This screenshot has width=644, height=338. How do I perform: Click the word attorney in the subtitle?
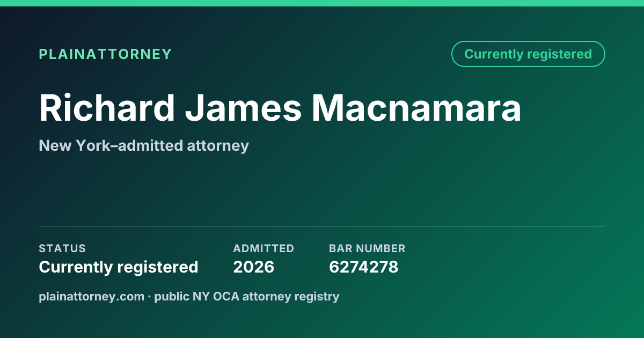click(x=218, y=146)
